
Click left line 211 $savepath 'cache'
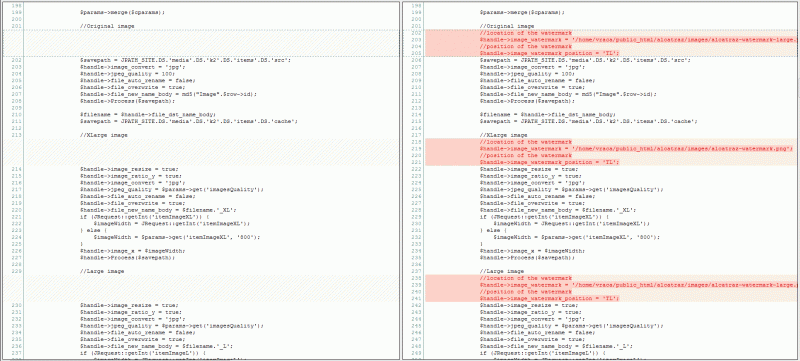[189, 121]
